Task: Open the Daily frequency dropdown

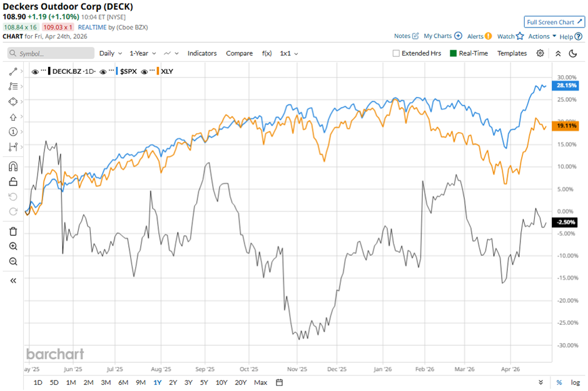Action: (111, 53)
